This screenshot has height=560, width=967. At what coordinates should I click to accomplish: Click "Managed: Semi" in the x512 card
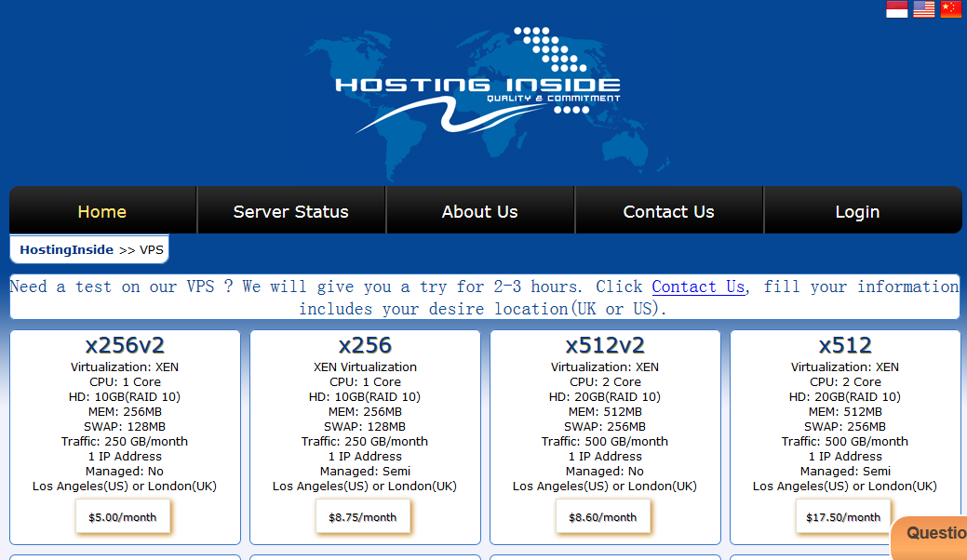coord(845,472)
